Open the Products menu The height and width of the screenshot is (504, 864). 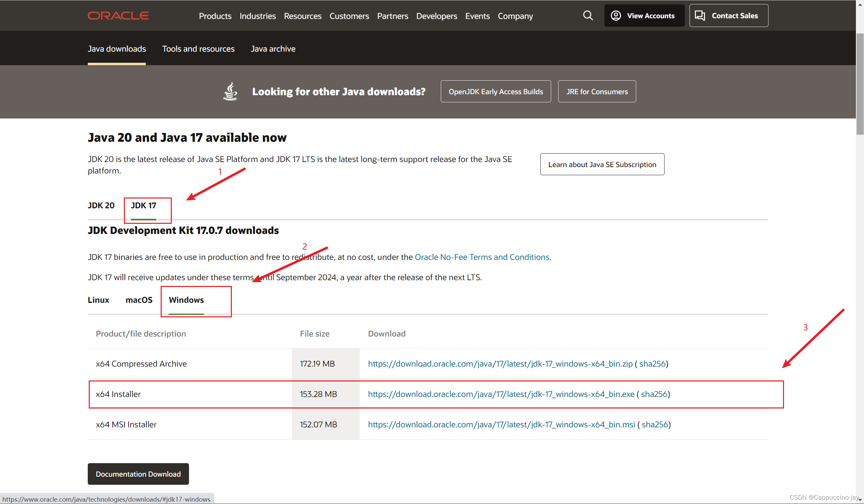pos(215,16)
